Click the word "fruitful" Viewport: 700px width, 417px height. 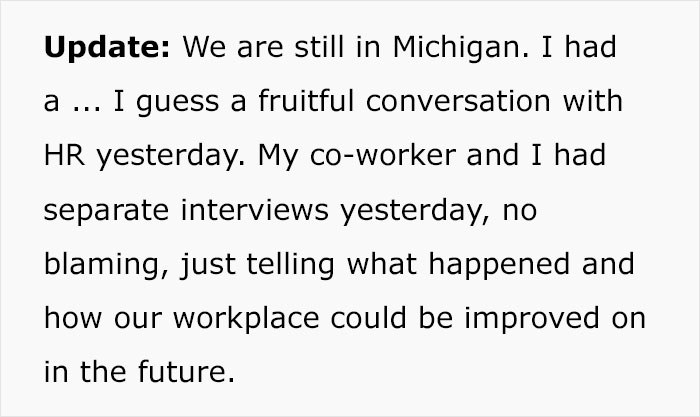tap(306, 101)
